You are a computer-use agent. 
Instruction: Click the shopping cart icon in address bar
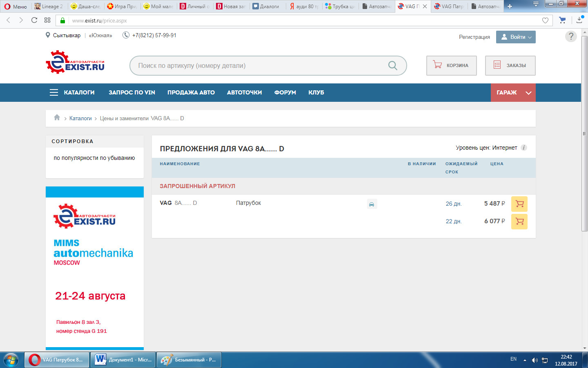563,20
